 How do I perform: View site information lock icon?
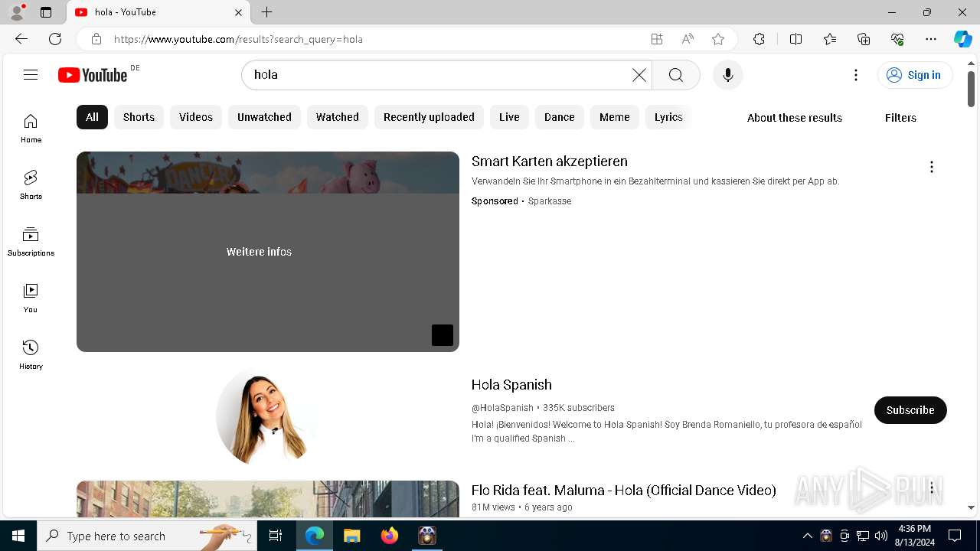click(96, 39)
